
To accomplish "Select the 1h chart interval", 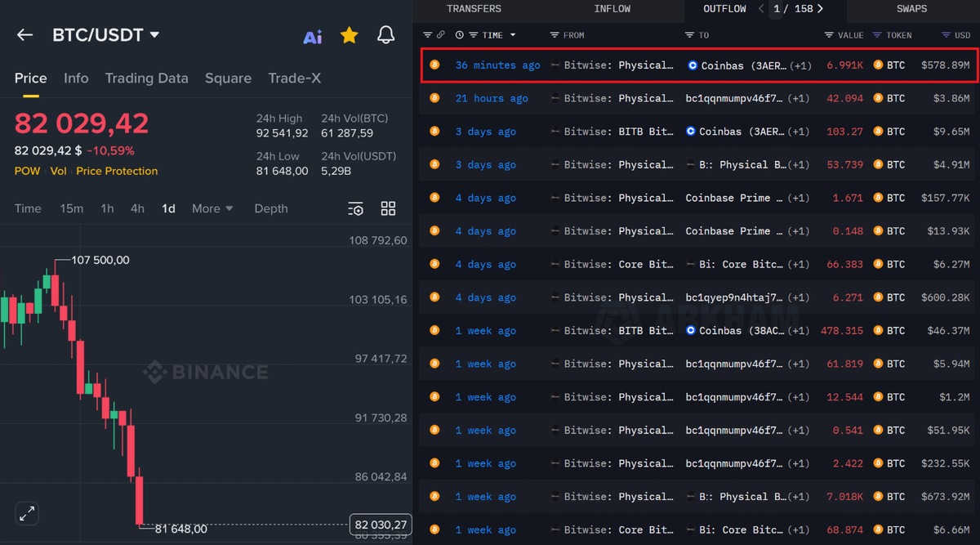I will (x=107, y=209).
